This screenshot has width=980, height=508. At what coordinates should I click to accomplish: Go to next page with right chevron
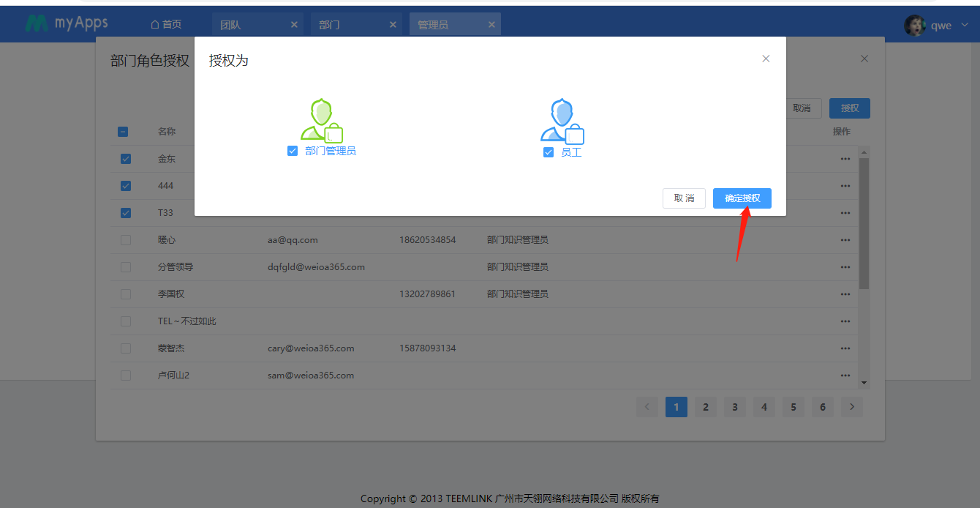pyautogui.click(x=851, y=407)
